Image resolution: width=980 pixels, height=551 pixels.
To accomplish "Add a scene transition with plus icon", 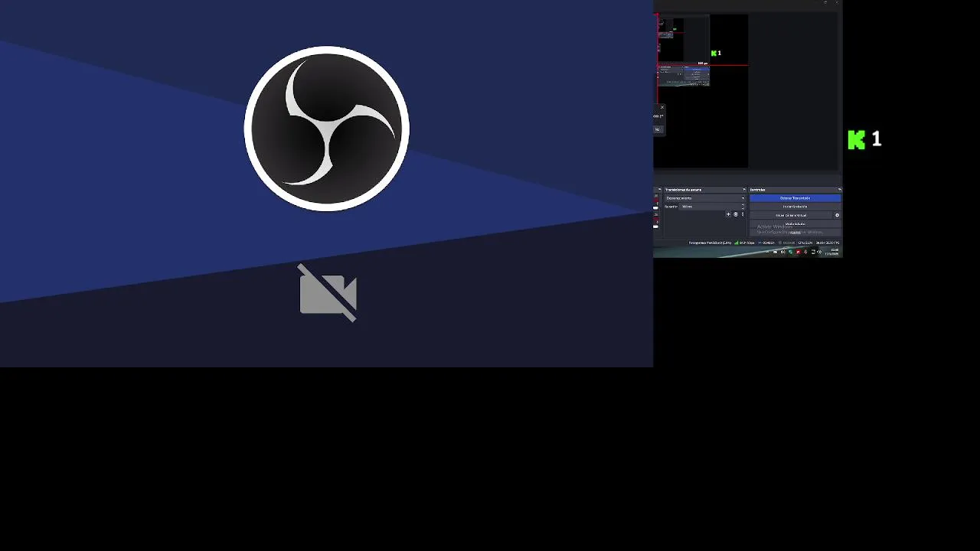I will click(x=728, y=214).
